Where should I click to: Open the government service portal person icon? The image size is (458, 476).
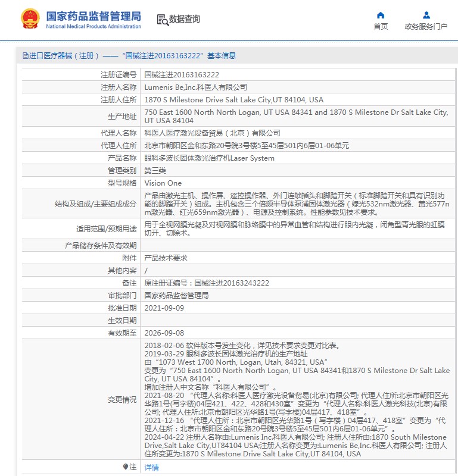426,15
